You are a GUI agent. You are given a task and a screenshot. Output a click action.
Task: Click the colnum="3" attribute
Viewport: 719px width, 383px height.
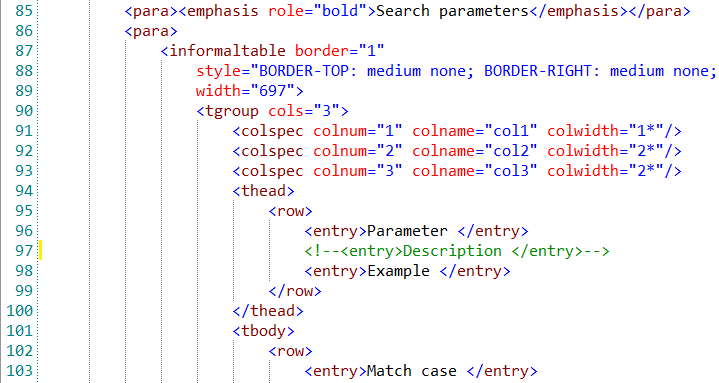click(x=358, y=171)
